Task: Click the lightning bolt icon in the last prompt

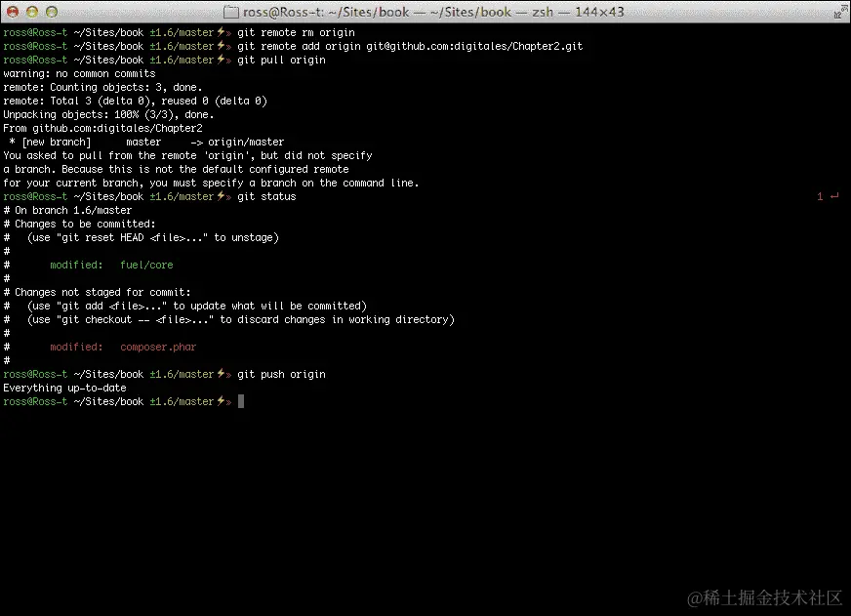Action: (221, 401)
